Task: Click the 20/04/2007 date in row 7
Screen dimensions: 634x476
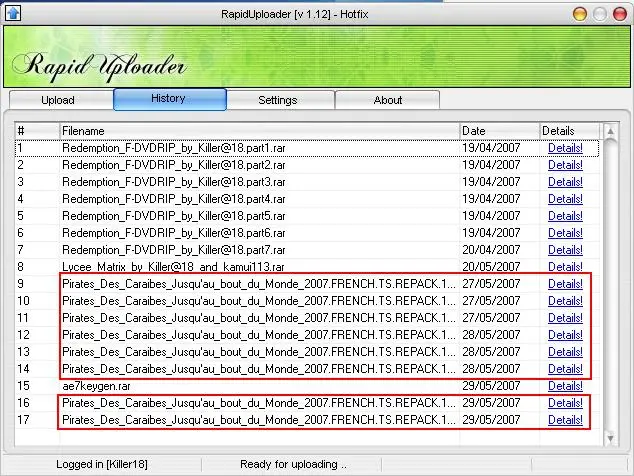Action: click(x=491, y=250)
